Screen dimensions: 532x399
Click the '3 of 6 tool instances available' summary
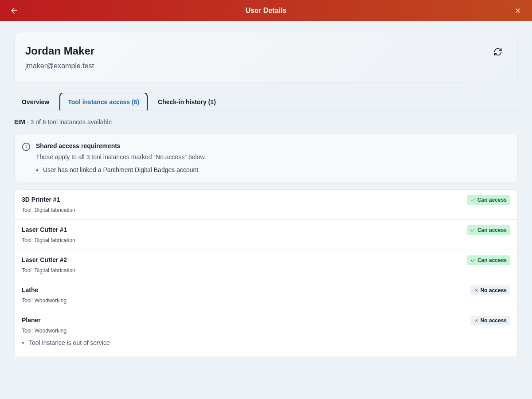tap(71, 122)
